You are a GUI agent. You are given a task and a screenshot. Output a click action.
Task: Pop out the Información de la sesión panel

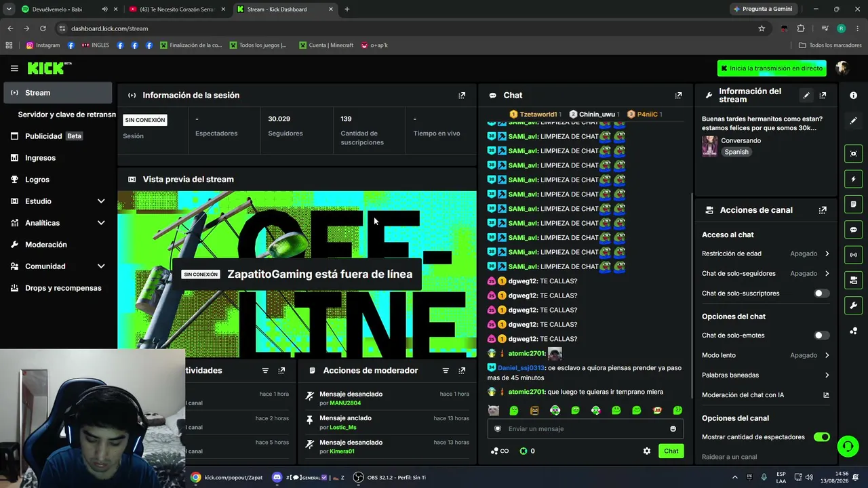click(x=462, y=96)
